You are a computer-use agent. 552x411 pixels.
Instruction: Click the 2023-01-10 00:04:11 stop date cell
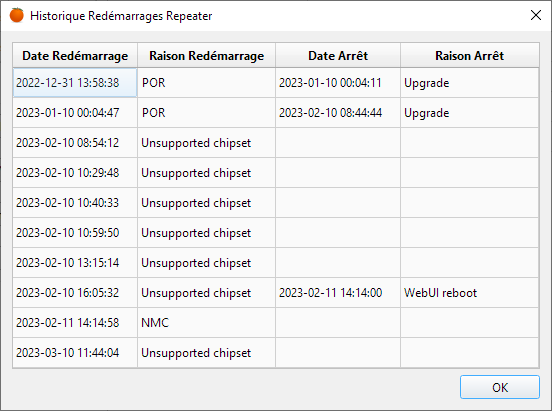click(x=338, y=83)
